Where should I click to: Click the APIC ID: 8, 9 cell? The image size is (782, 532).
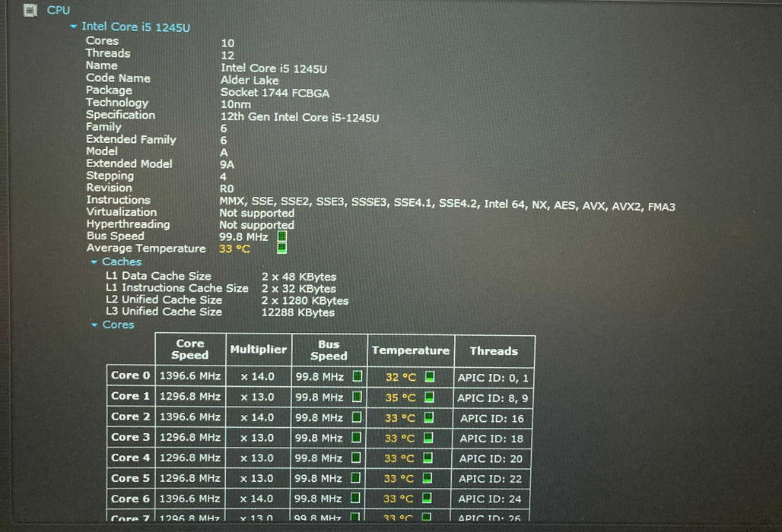tap(492, 398)
